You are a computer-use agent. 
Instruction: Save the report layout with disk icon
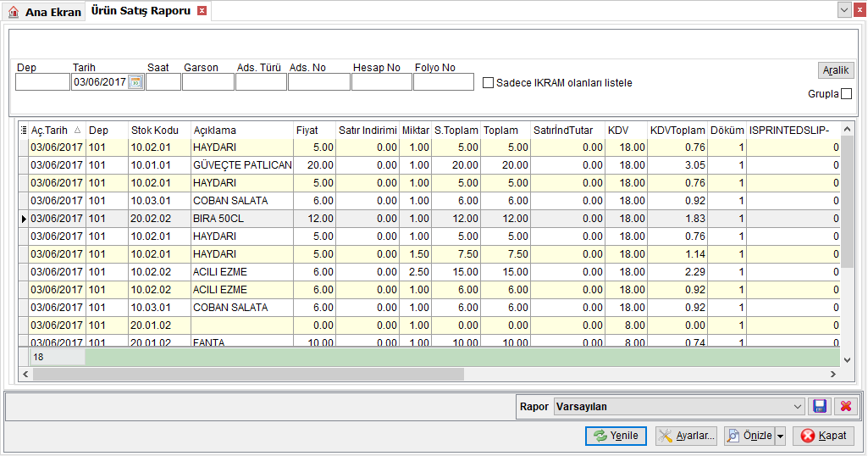pyautogui.click(x=820, y=406)
